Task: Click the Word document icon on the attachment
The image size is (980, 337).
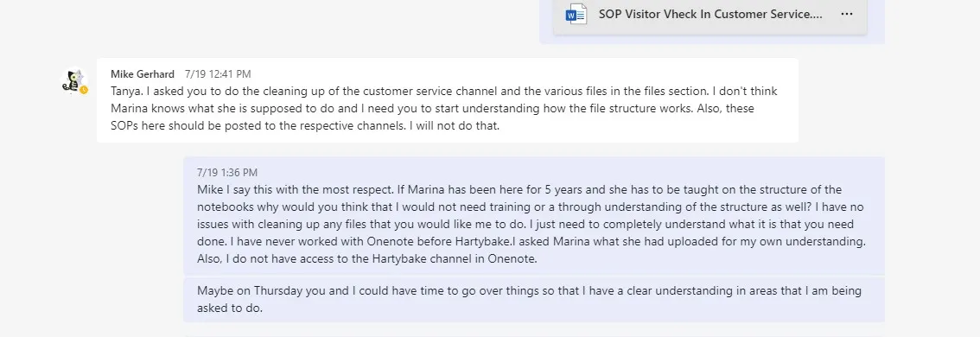Action: coord(576,14)
